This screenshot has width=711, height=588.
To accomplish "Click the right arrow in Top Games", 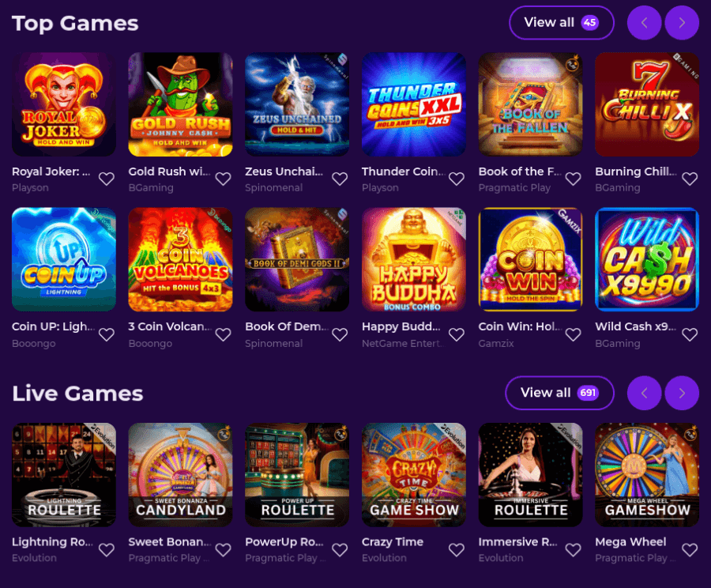I will pyautogui.click(x=681, y=22).
